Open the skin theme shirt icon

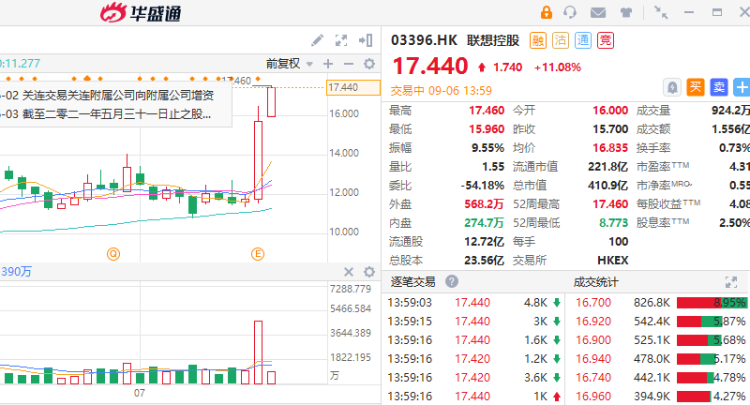(x=626, y=12)
